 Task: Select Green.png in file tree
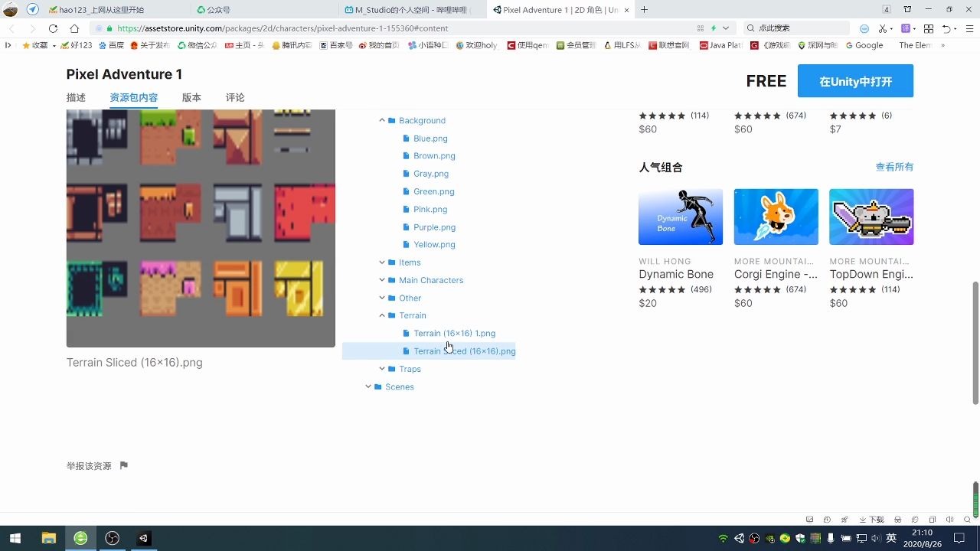click(434, 191)
